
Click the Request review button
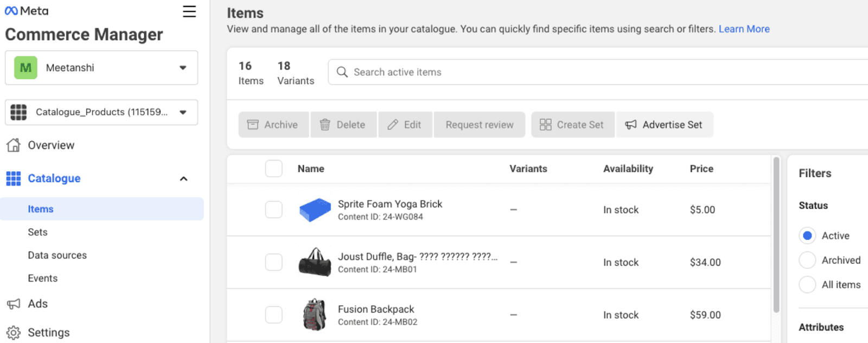(x=480, y=125)
